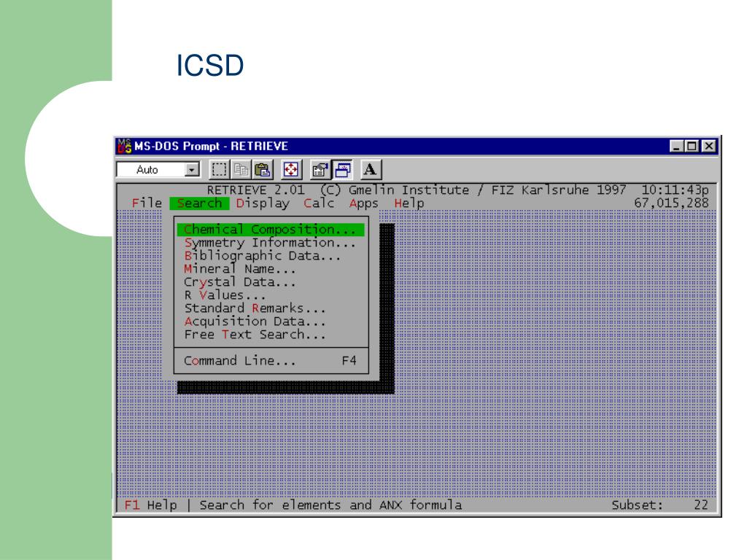Viewport: 747px width, 560px height.
Task: Click the highlighted Search menu
Action: click(200, 203)
